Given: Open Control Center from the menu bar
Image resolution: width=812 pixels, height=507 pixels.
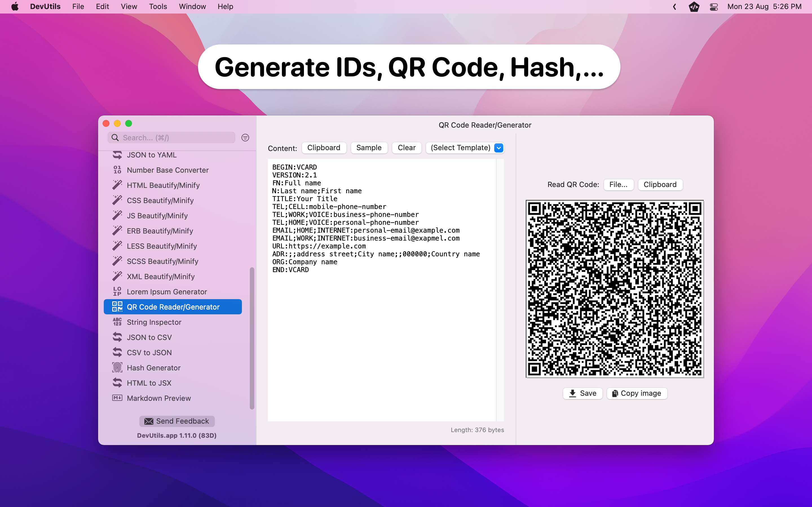Looking at the screenshot, I should click(714, 7).
